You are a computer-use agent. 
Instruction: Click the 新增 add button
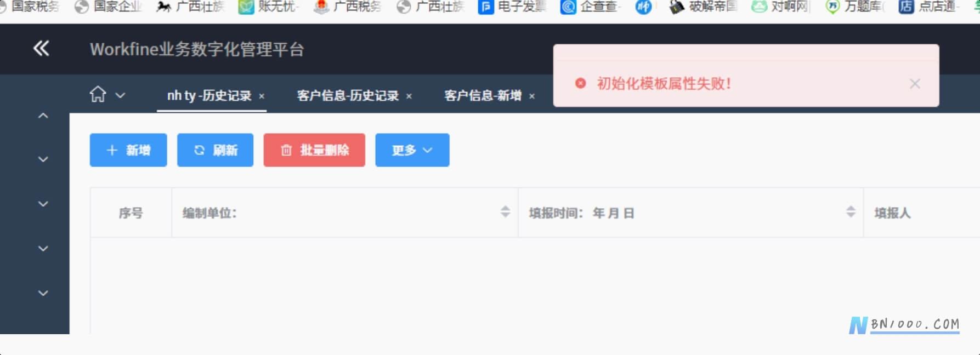(x=128, y=150)
